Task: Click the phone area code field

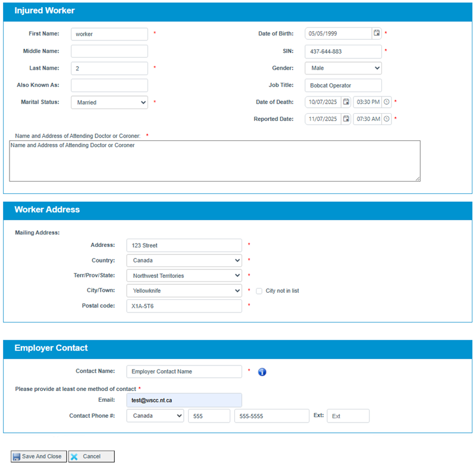Action: click(x=209, y=416)
